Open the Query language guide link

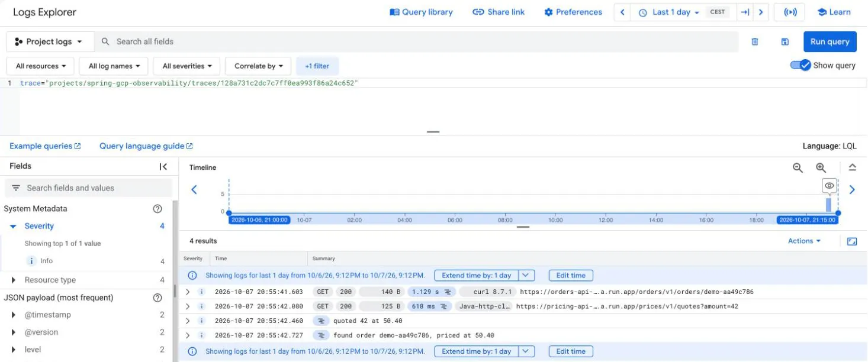[146, 146]
